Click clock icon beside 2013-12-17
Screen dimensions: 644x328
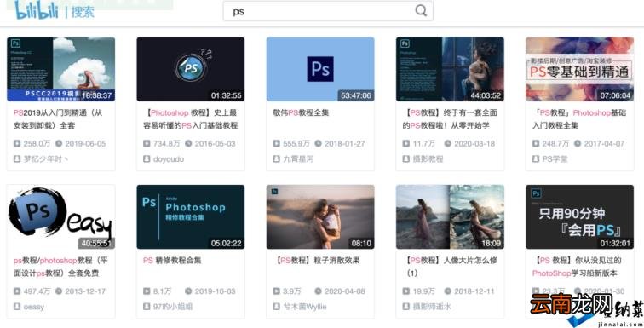(x=59, y=291)
